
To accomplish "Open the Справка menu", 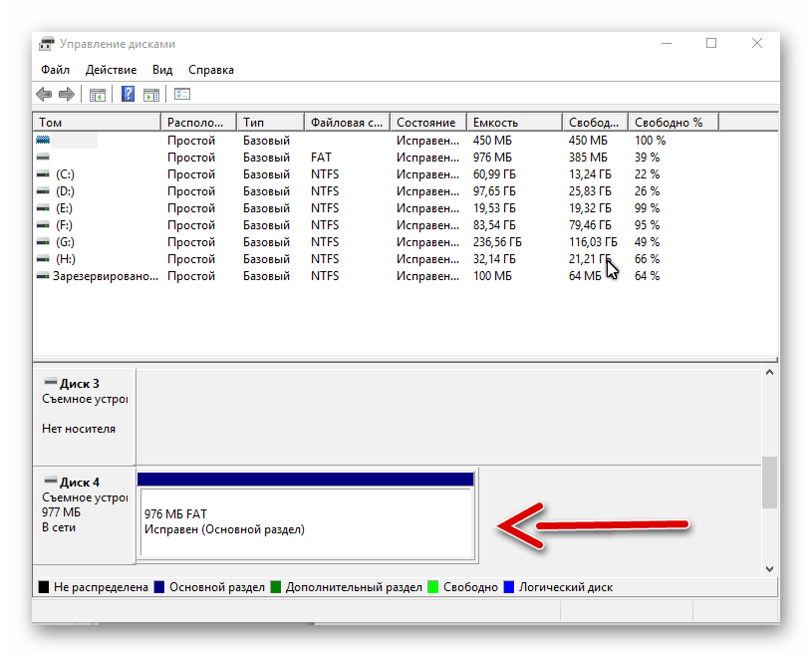I will (210, 70).
